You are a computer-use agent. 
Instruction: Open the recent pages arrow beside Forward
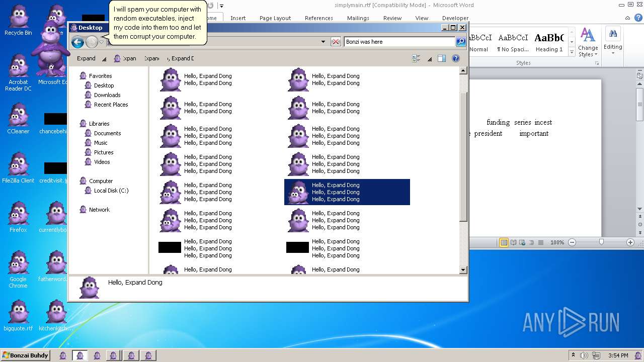[101, 42]
